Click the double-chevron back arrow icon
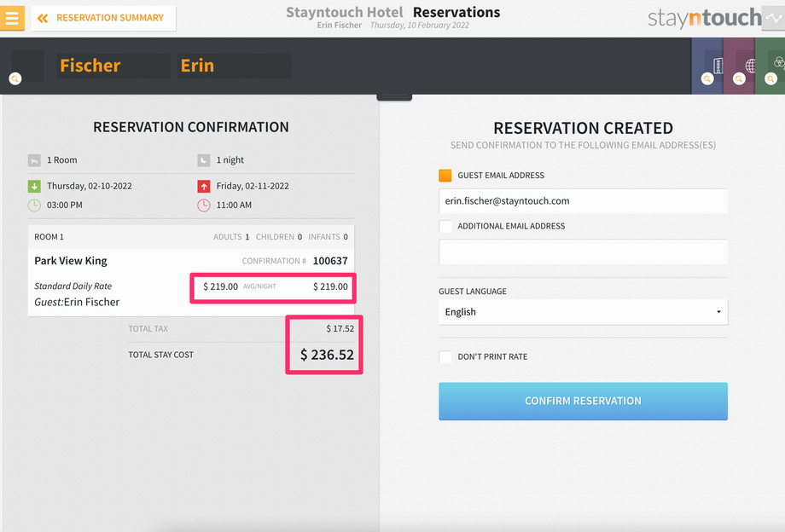785x532 pixels. [43, 19]
